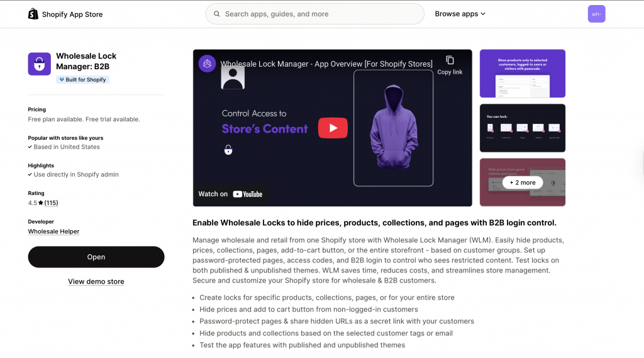This screenshot has width=644, height=358.
Task: Click the Watch on YouTube logo
Action: pyautogui.click(x=247, y=194)
